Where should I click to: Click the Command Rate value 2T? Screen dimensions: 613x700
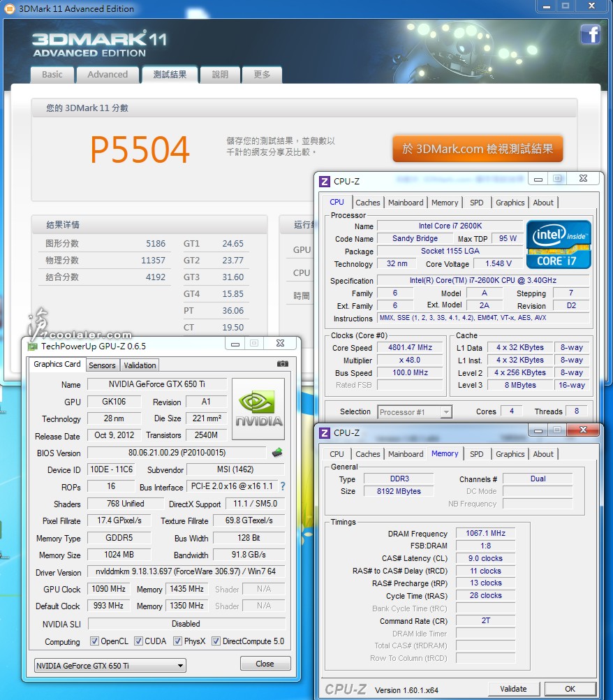point(485,620)
